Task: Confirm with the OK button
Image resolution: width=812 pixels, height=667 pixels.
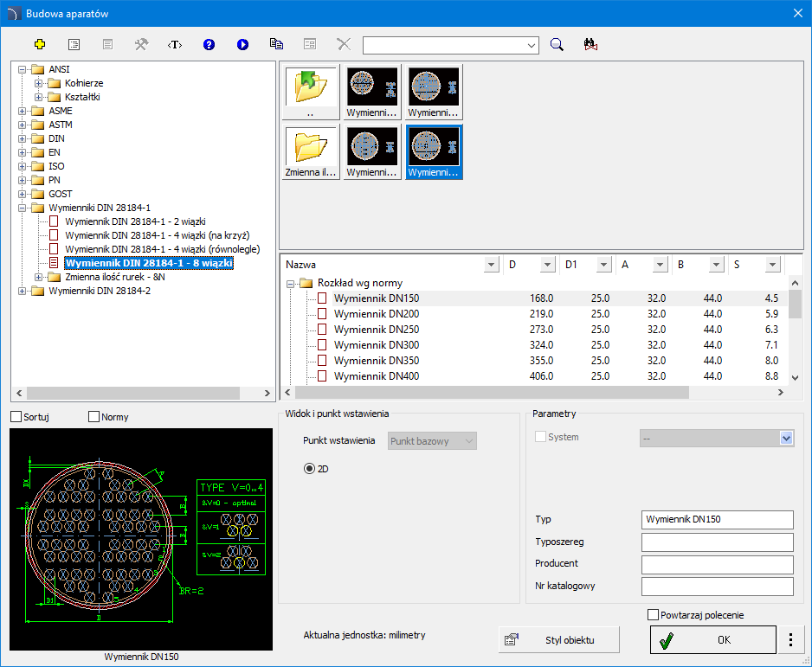Action: click(712, 640)
